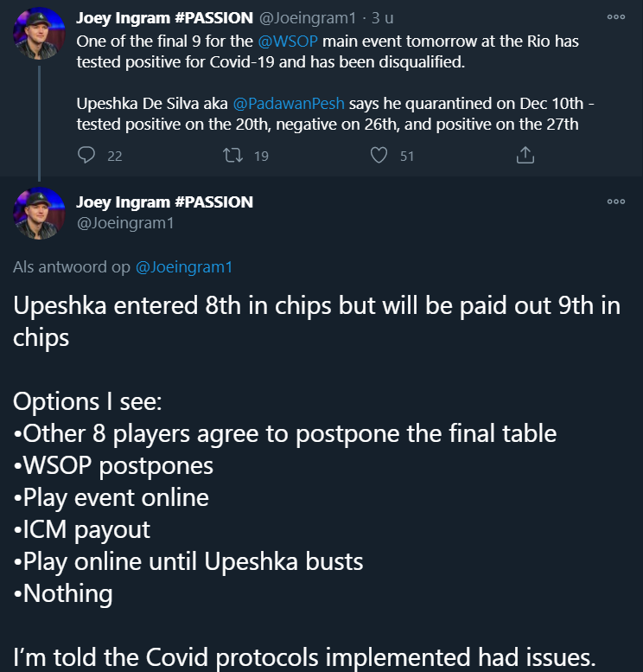The image size is (643, 672).
Task: Click the retweet count 19
Action: point(261,156)
